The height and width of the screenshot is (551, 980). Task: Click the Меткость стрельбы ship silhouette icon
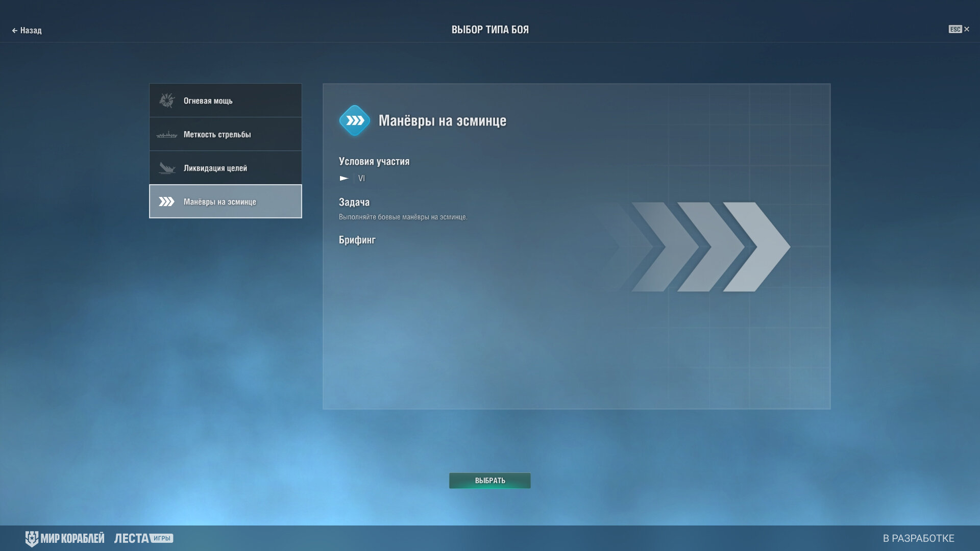pos(166,135)
